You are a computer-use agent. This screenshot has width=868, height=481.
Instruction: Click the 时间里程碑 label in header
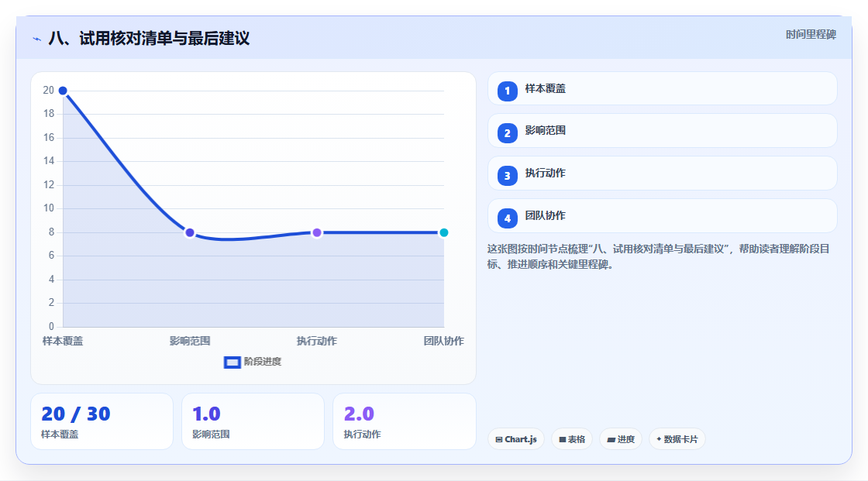coord(811,34)
